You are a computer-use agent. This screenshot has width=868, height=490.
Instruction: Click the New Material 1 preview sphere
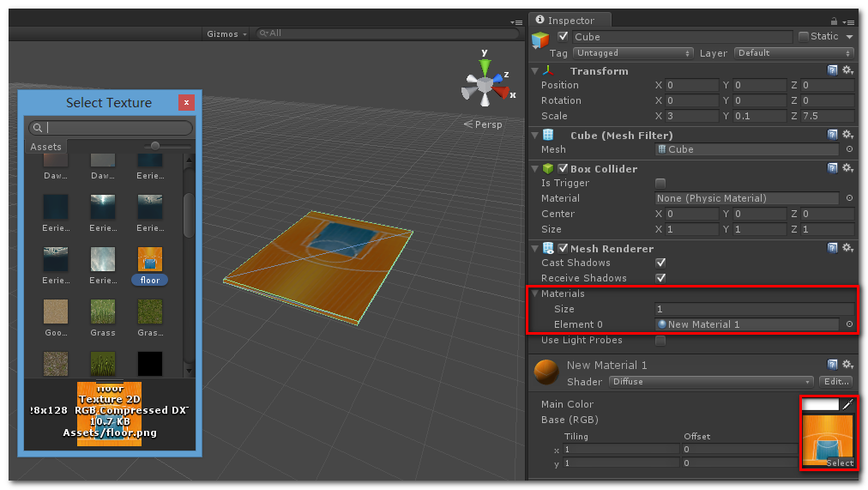(x=546, y=372)
